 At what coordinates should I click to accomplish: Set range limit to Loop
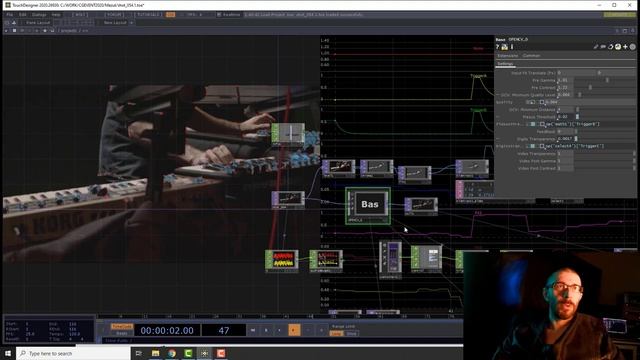click(336, 333)
